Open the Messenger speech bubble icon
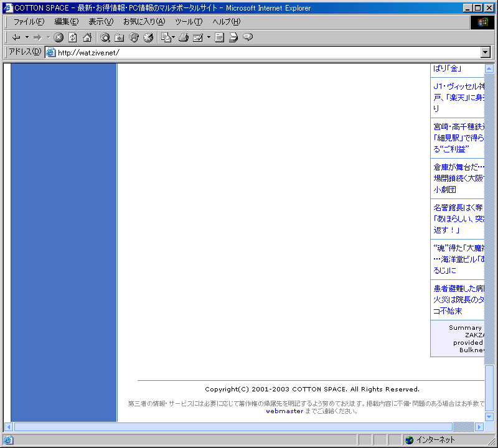 pos(248,37)
